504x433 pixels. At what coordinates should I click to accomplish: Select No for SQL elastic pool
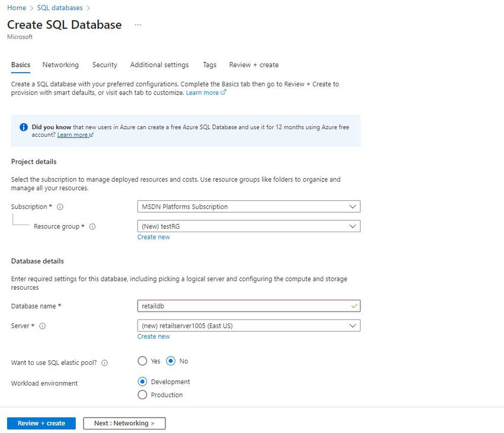click(171, 361)
